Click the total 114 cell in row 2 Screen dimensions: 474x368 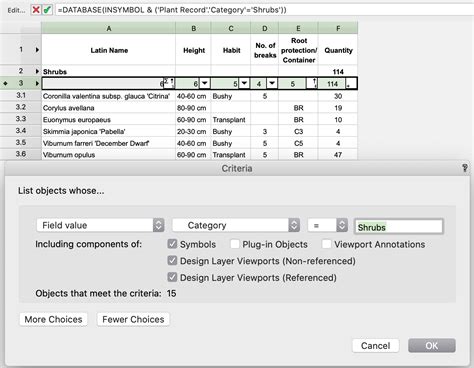(338, 71)
